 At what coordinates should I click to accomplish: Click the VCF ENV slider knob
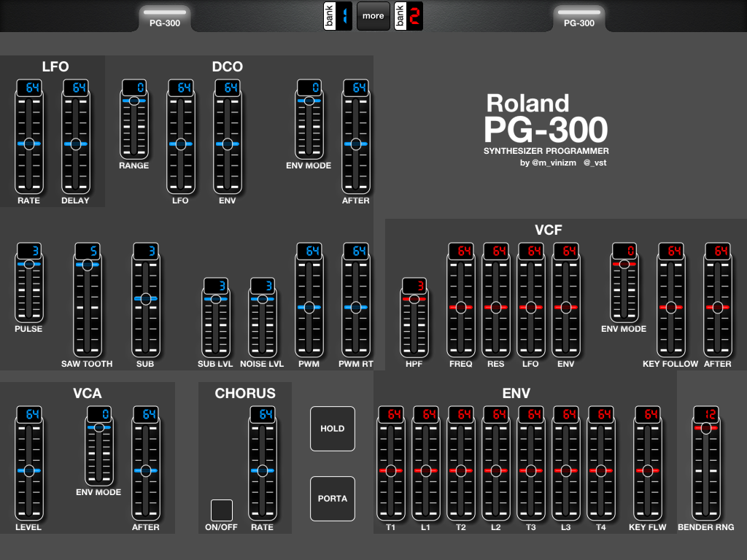coord(566,307)
